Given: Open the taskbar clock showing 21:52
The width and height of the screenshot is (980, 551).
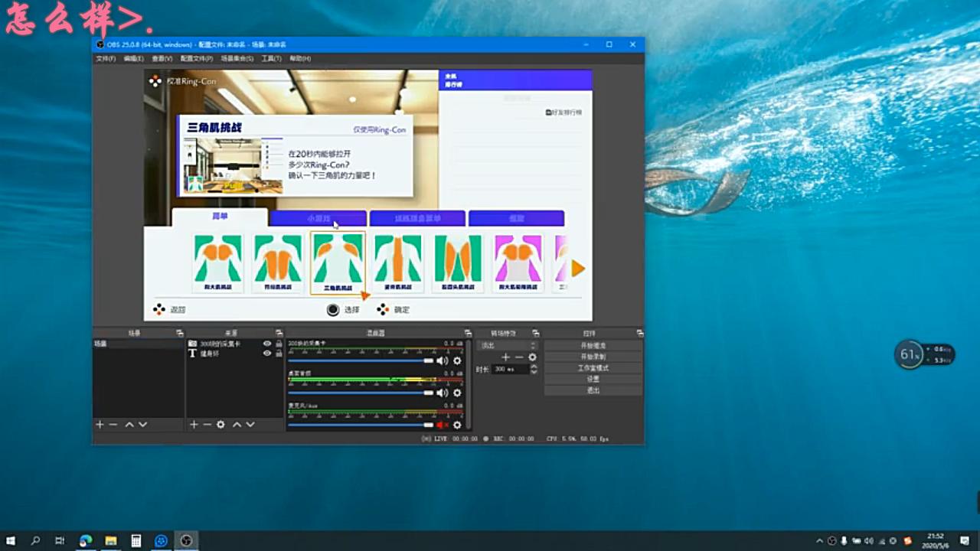Looking at the screenshot, I should pos(936,540).
